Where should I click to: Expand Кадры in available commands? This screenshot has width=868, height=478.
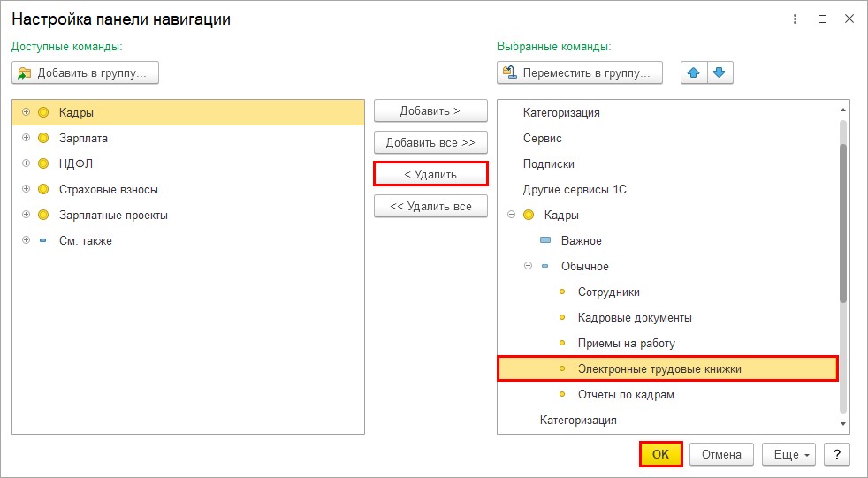(x=26, y=111)
